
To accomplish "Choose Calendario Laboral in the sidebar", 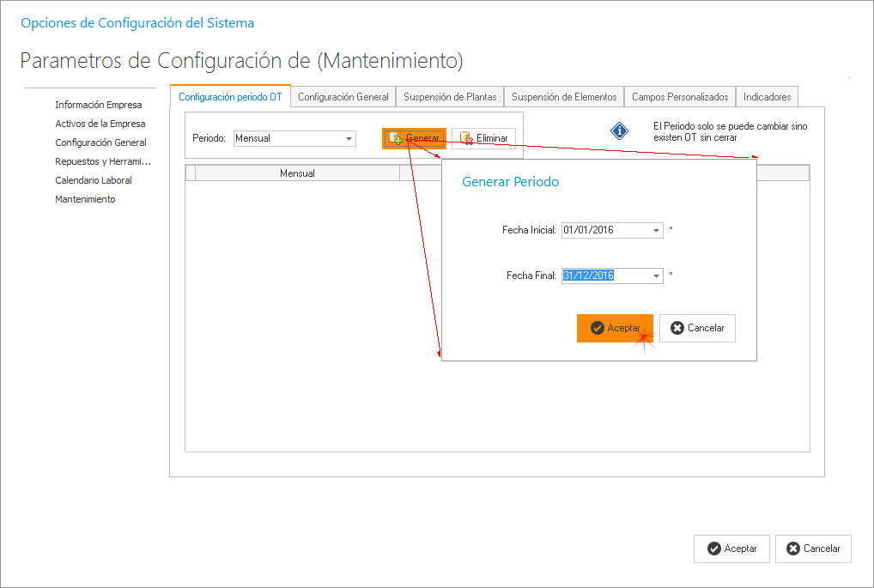I will coord(94,180).
